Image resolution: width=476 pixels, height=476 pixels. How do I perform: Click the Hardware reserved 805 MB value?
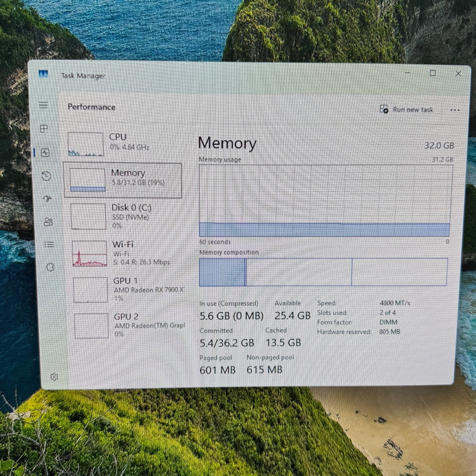[x=390, y=332]
